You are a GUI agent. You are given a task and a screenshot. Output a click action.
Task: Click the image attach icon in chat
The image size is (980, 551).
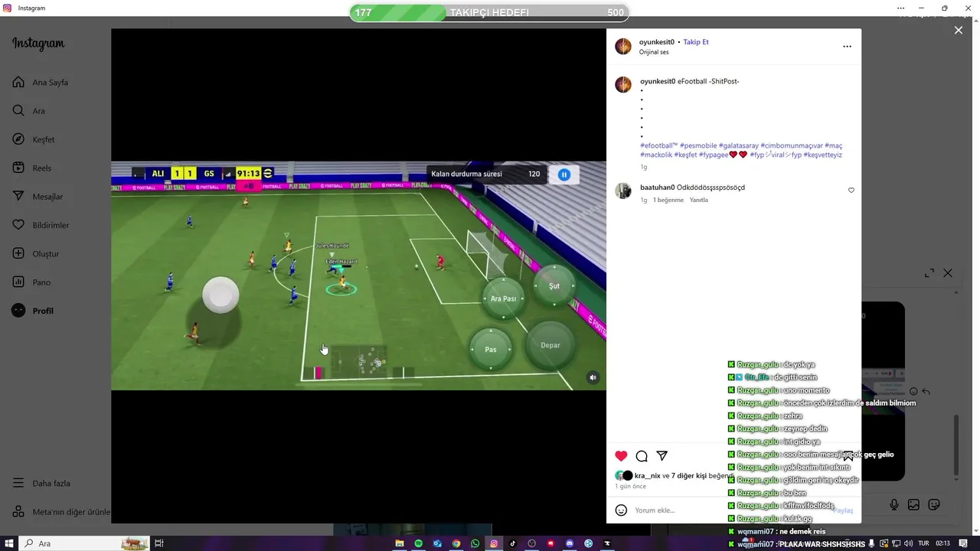[x=913, y=505]
